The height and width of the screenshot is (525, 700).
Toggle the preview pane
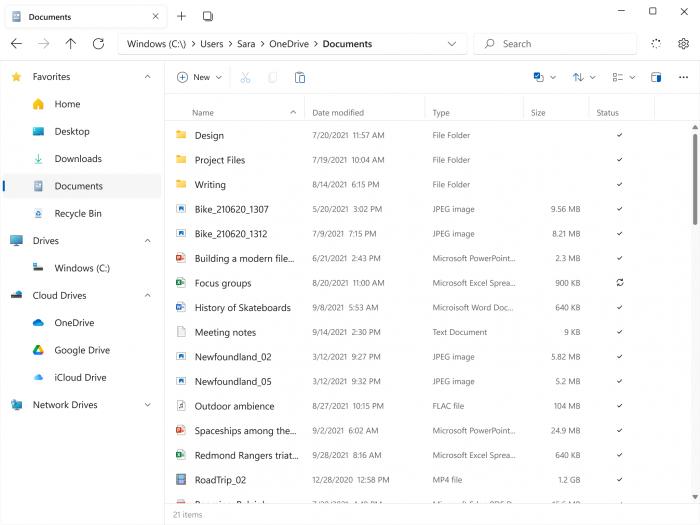(x=656, y=77)
